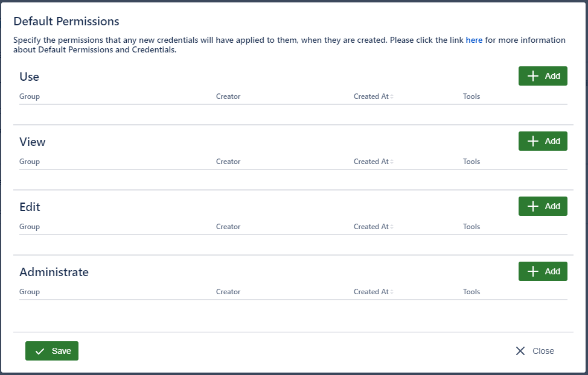588x375 pixels.
Task: Open the 'here' link for more information
Action: [474, 40]
